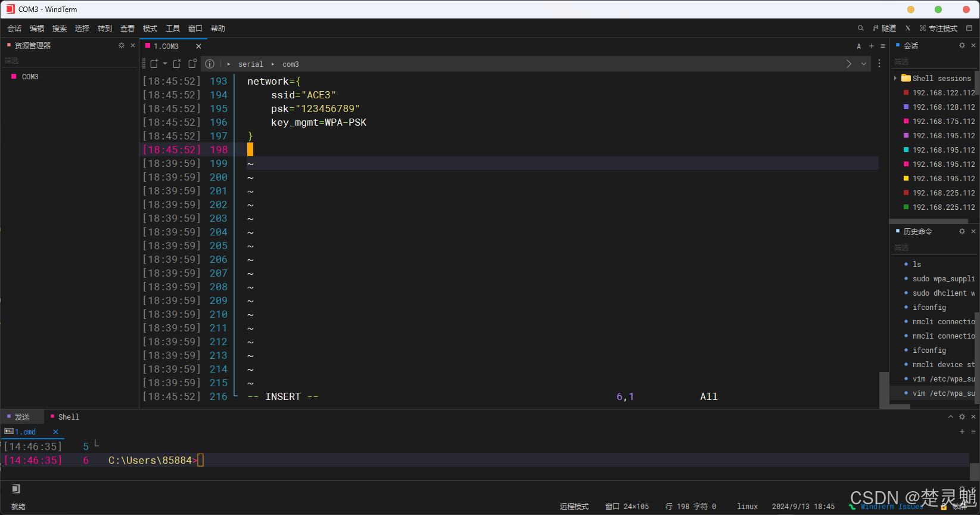Viewport: 980px width, 515px height.
Task: Open the new session dropdown arrow
Action: click(165, 64)
